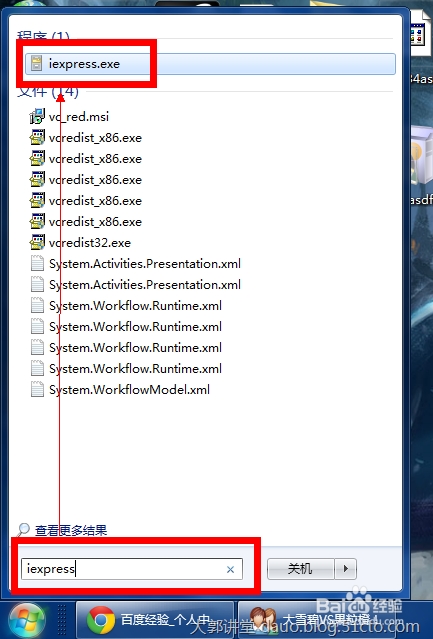This screenshot has height=639, width=433.
Task: Click the System.WorkflowModel.xml document icon
Action: (x=37, y=390)
